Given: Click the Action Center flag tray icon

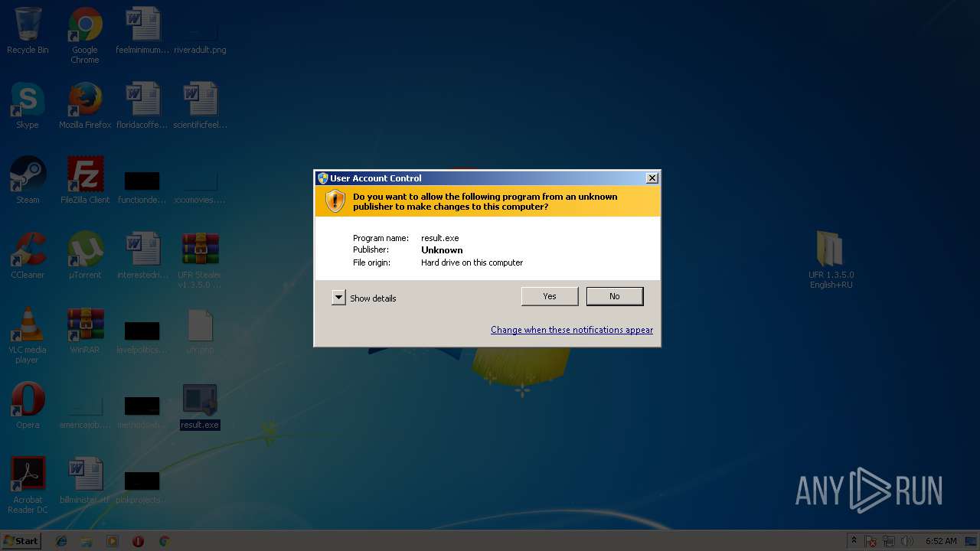Looking at the screenshot, I should [871, 541].
